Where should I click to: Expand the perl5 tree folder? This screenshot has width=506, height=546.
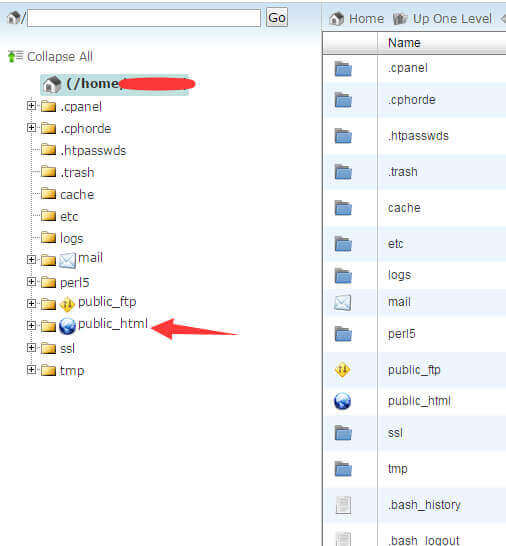31,281
